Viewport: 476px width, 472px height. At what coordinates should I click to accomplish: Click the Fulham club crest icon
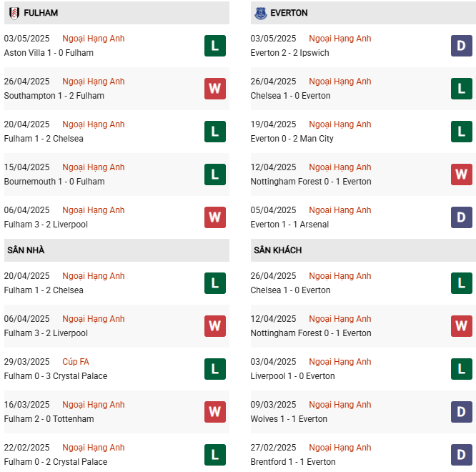coord(14,13)
